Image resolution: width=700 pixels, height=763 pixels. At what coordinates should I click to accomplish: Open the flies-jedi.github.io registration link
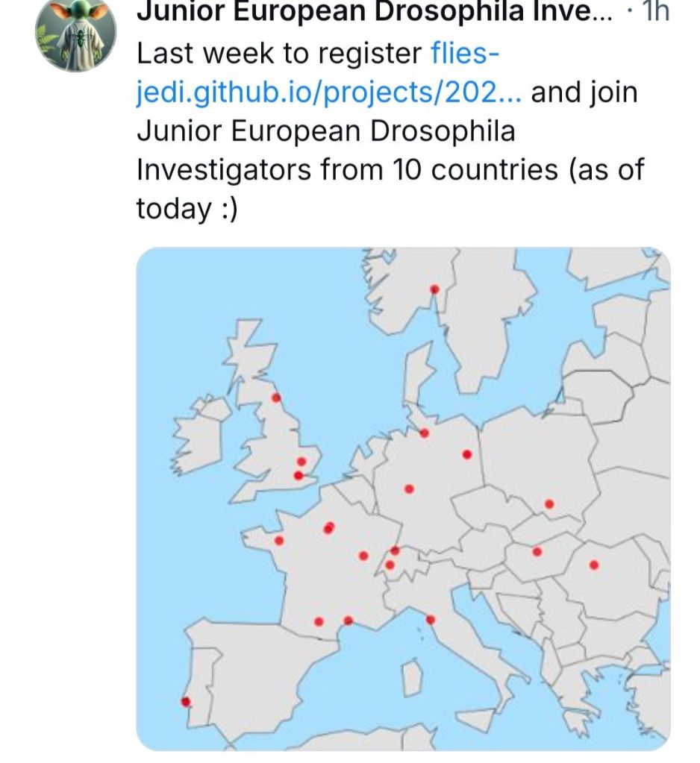point(328,73)
